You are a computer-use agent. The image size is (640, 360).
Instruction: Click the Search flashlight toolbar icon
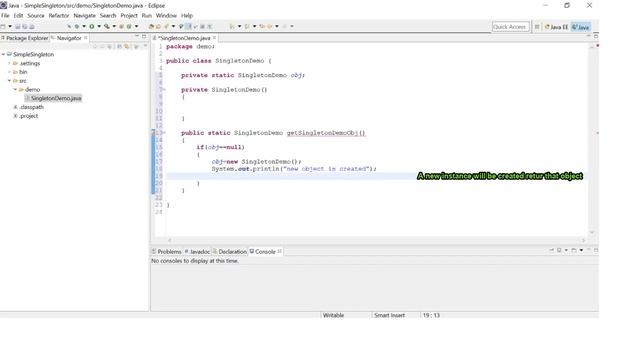[x=166, y=27]
